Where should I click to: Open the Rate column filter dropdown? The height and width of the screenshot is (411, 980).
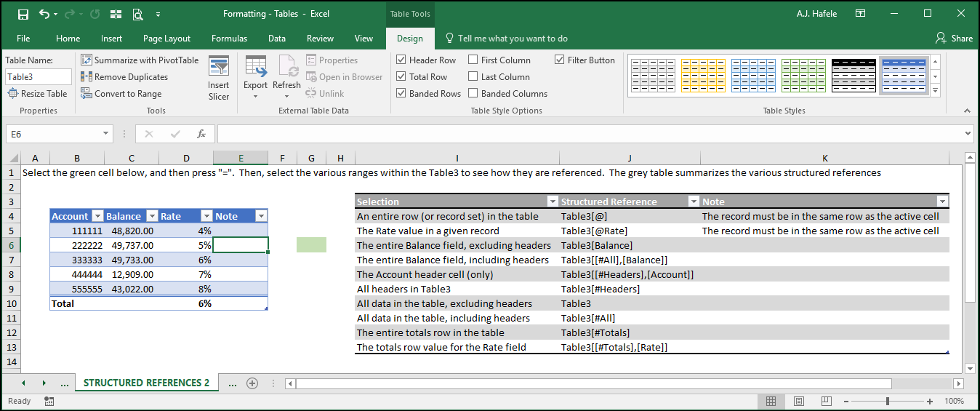point(206,216)
